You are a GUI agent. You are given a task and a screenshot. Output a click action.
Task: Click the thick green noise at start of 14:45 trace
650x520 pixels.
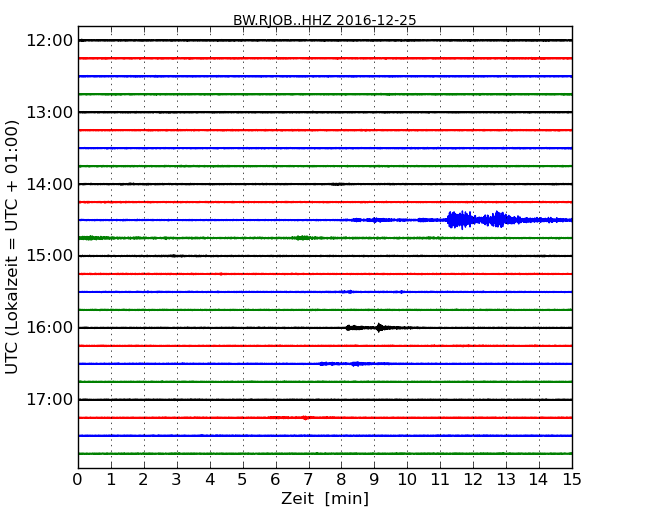[95, 238]
